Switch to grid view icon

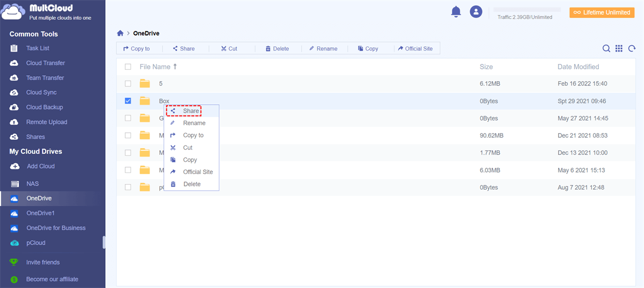619,48
